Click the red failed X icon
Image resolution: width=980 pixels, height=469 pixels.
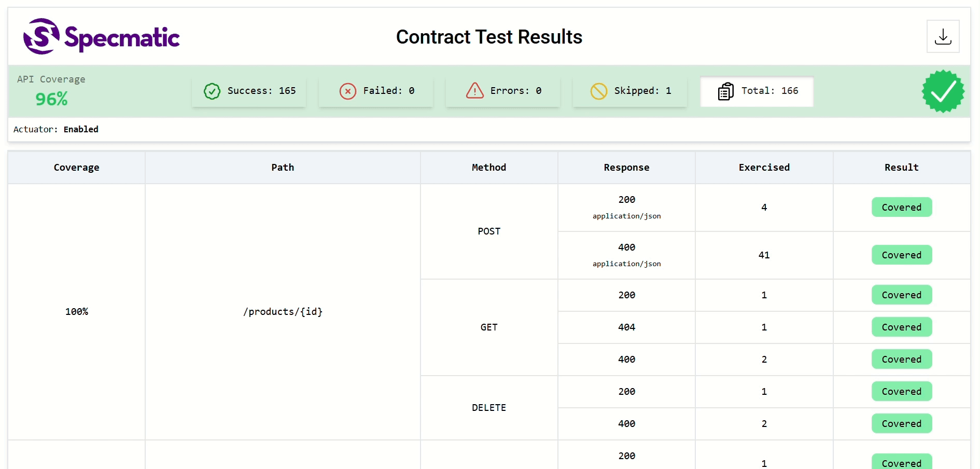(347, 91)
